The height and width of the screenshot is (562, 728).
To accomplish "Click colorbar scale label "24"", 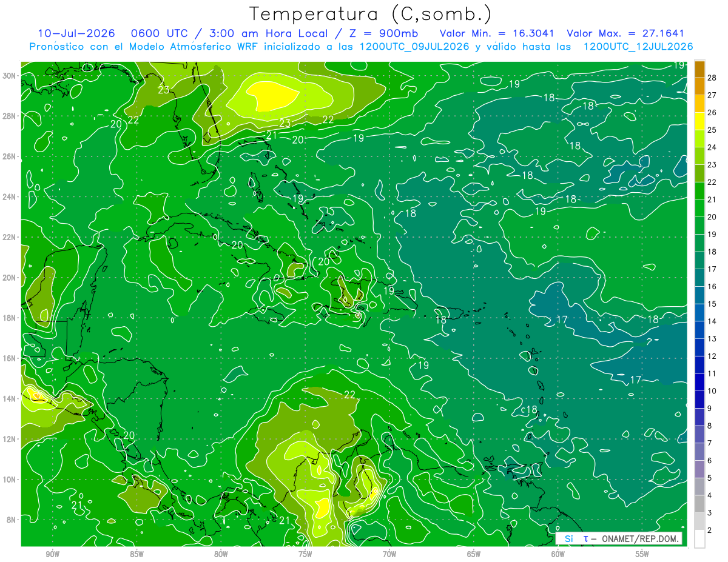I will coord(712,147).
